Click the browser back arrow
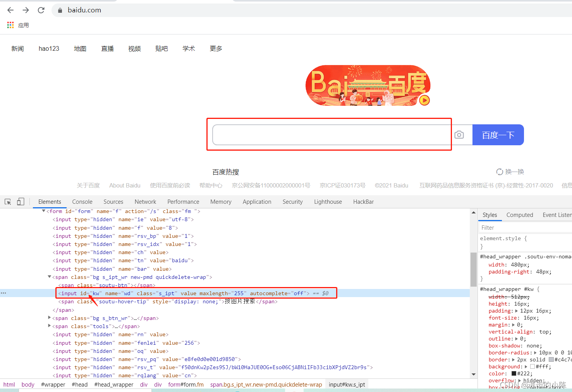The height and width of the screenshot is (392, 572). [10, 10]
